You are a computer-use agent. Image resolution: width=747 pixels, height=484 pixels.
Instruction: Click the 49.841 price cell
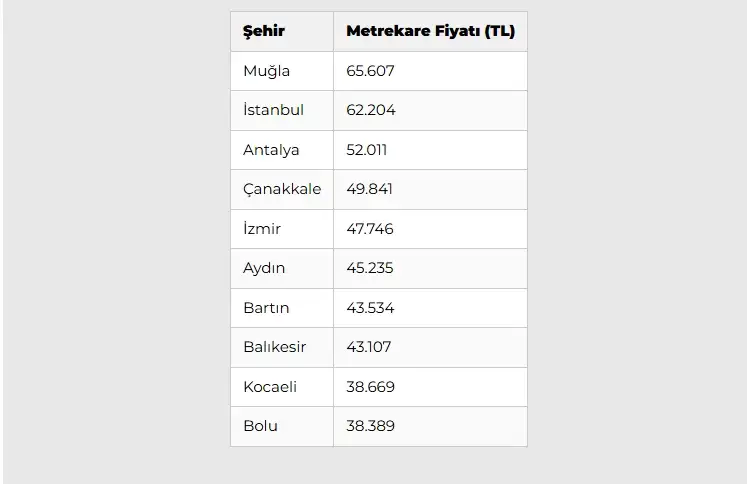point(370,189)
